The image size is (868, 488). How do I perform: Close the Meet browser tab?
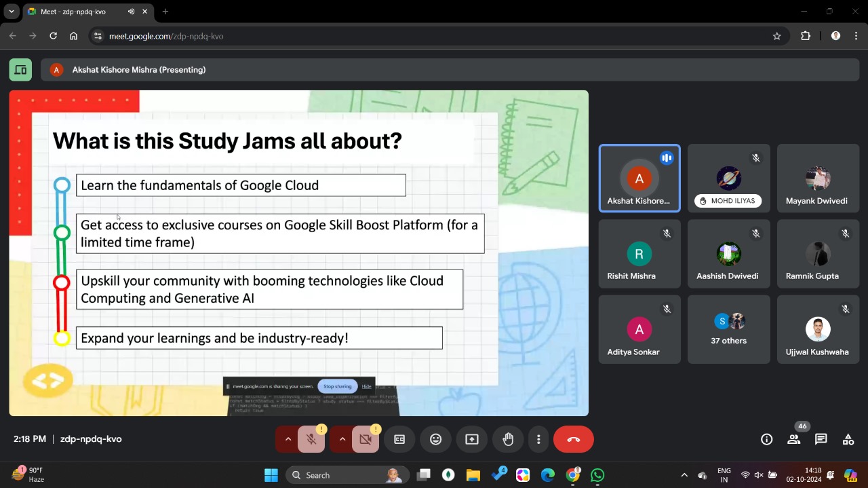coord(144,12)
